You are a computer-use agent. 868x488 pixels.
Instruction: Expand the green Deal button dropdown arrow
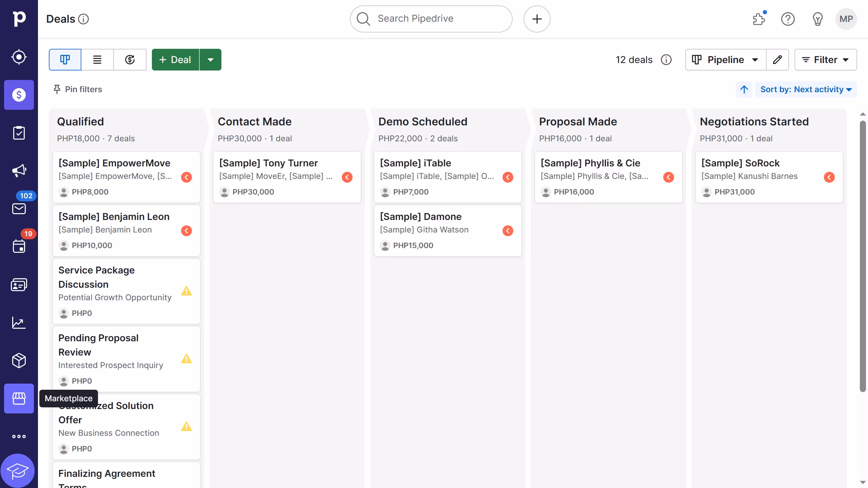[211, 60]
